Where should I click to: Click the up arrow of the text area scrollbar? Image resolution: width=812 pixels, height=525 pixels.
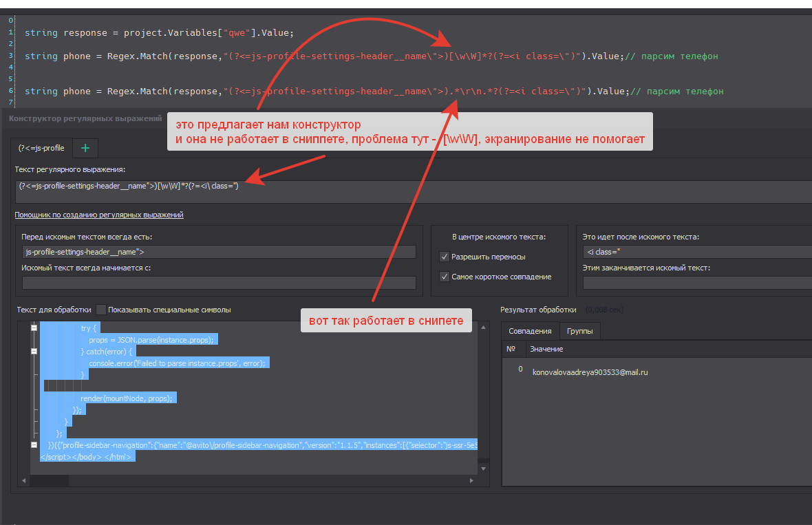483,328
